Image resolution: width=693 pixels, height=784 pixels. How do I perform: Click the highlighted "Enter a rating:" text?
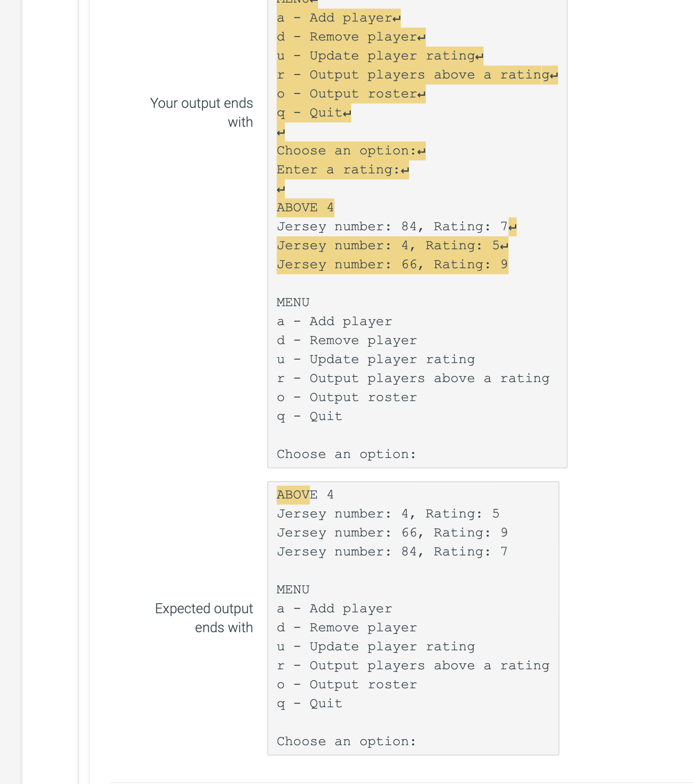[340, 169]
